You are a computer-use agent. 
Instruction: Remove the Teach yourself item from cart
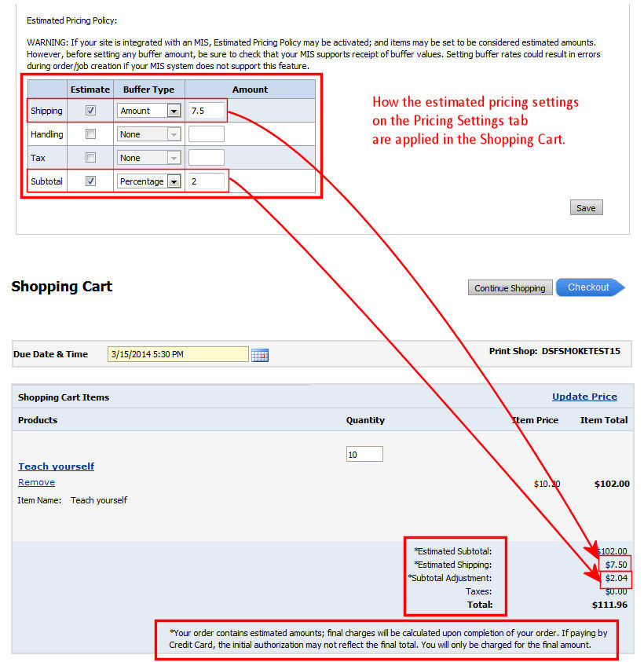pos(36,482)
